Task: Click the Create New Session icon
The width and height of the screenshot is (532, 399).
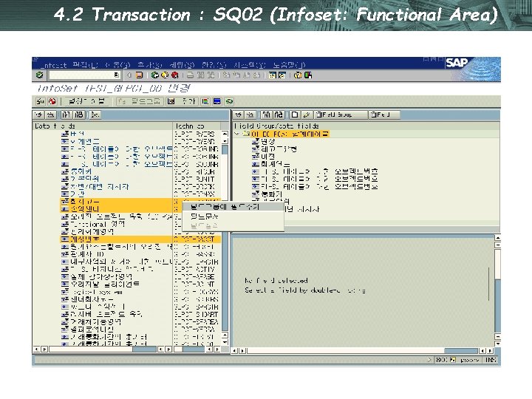Action: pos(272,75)
